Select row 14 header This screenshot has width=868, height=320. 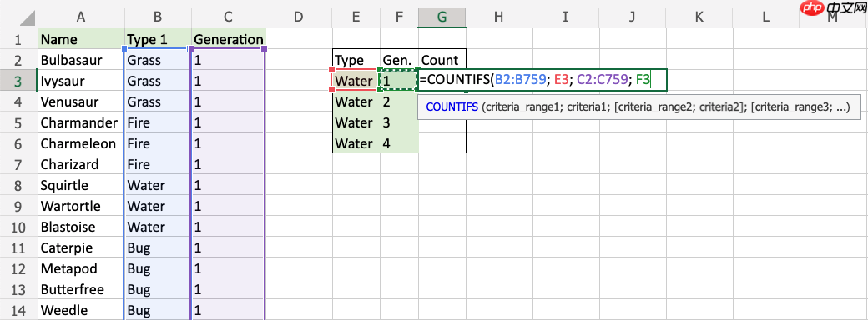pos(18,309)
